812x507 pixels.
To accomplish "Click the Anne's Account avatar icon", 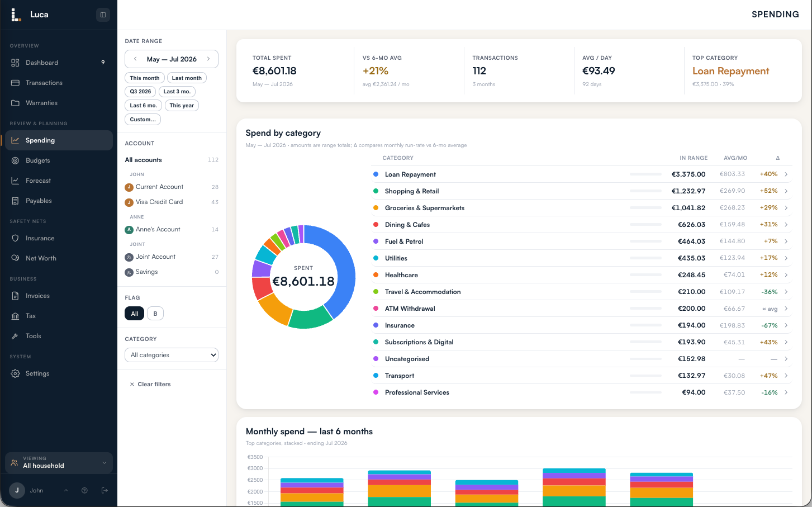I will tap(129, 230).
